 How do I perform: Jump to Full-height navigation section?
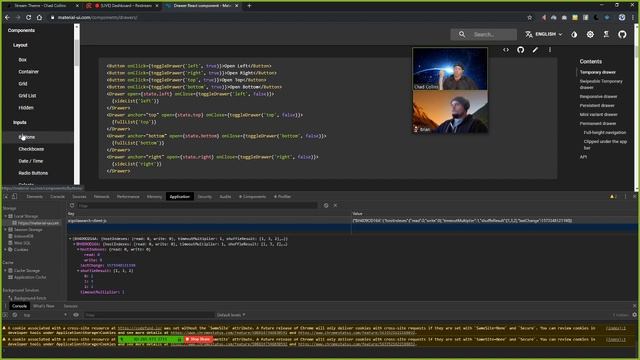pos(605,133)
